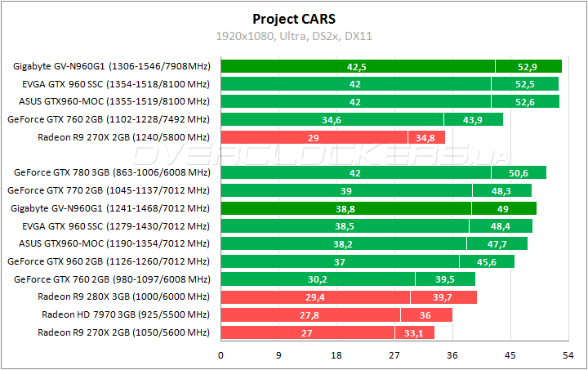Click the 52,9 value on the top bar

[x=528, y=66]
